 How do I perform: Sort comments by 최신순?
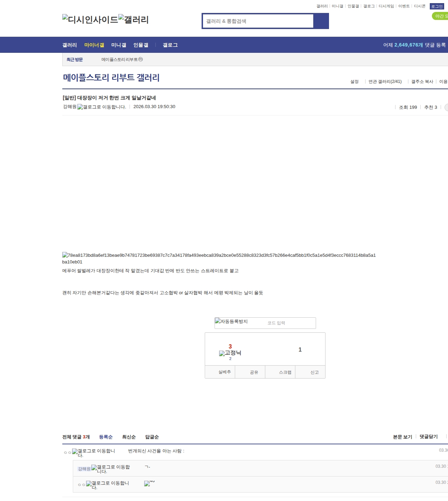(129, 437)
